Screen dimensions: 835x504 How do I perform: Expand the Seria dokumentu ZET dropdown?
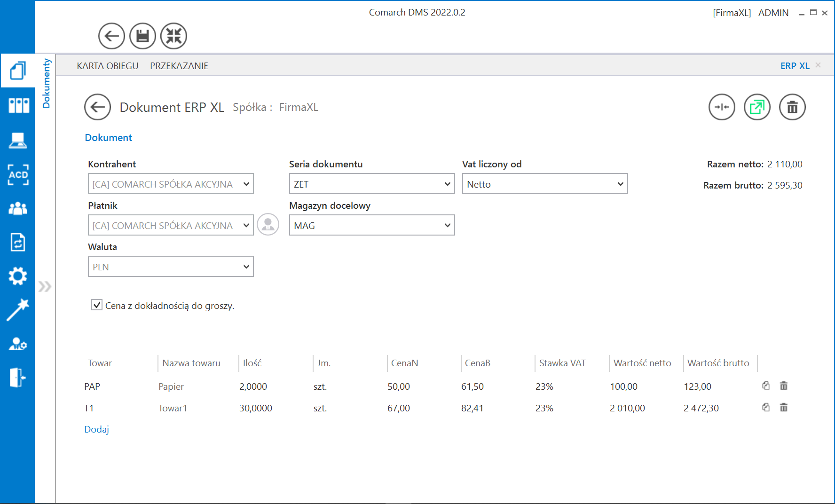click(372, 184)
